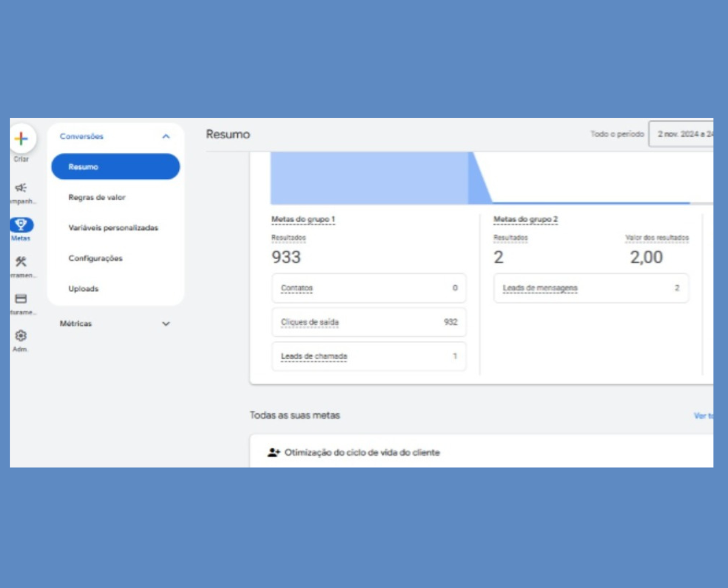Open Regras de valor menu item
The image size is (728, 588).
pos(97,198)
